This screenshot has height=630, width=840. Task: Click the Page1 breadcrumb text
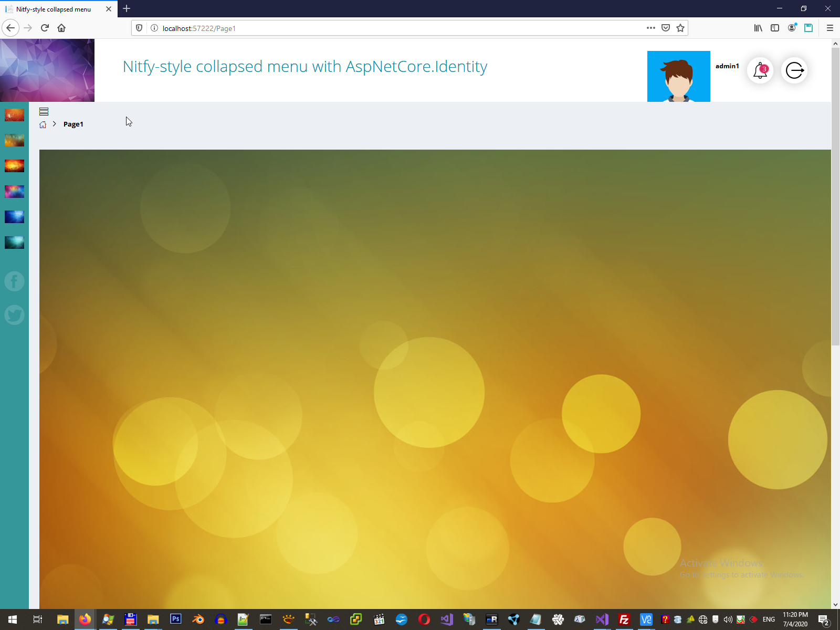tap(73, 124)
